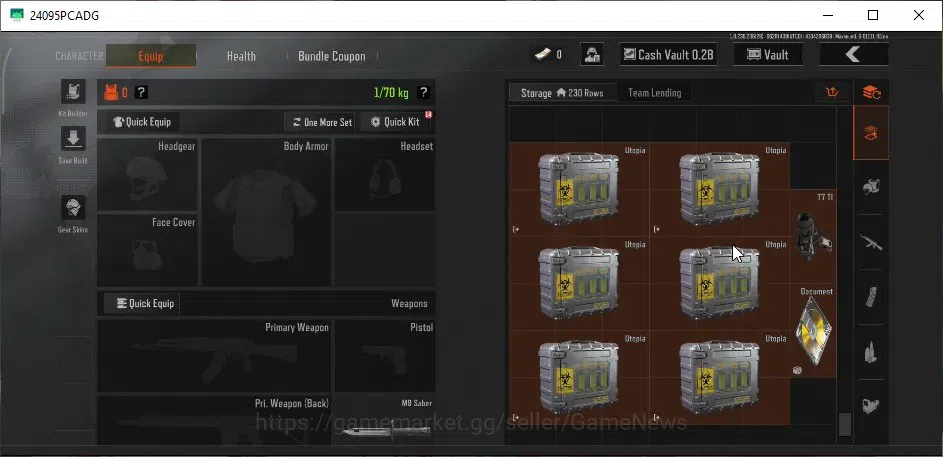
Task: Filter storage by sight attachments
Action: point(871,406)
